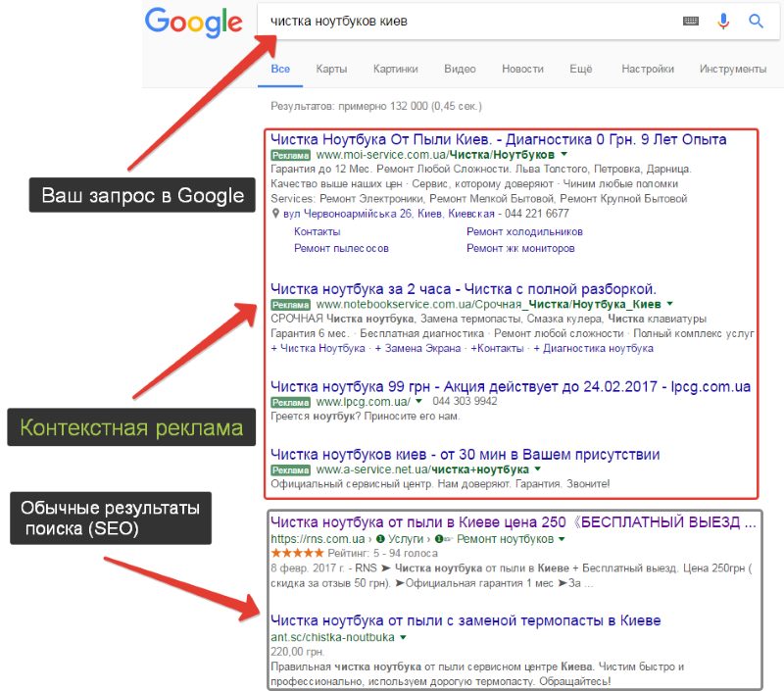The height and width of the screenshot is (691, 784).
Task: Start voice search with microphone icon
Action: (x=723, y=21)
